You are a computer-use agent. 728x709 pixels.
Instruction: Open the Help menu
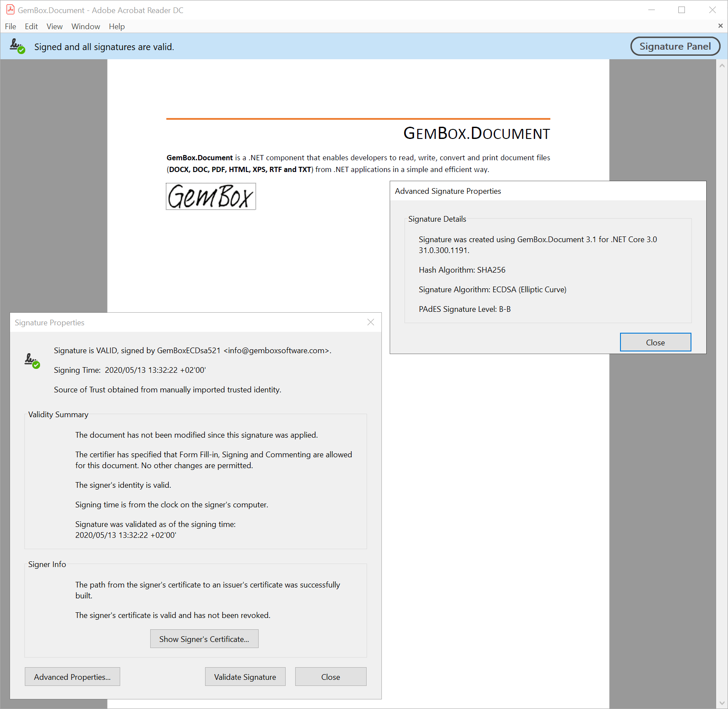[x=117, y=27]
